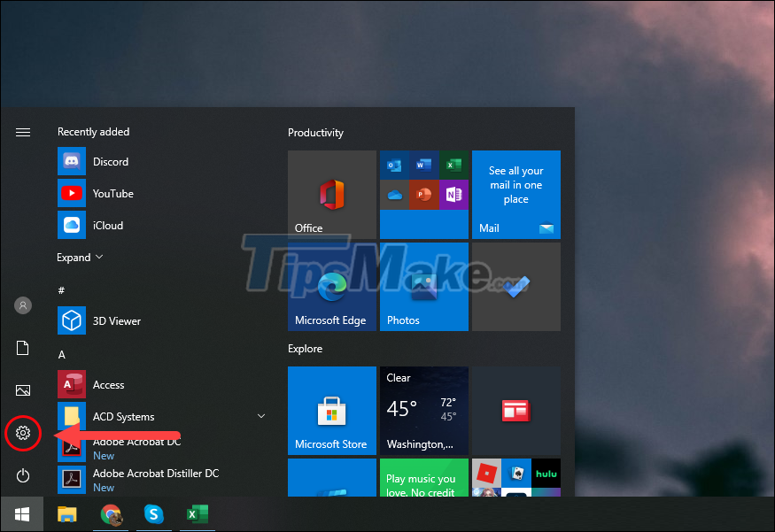The image size is (775, 532).
Task: Click the Productivity group title
Action: [x=315, y=133]
